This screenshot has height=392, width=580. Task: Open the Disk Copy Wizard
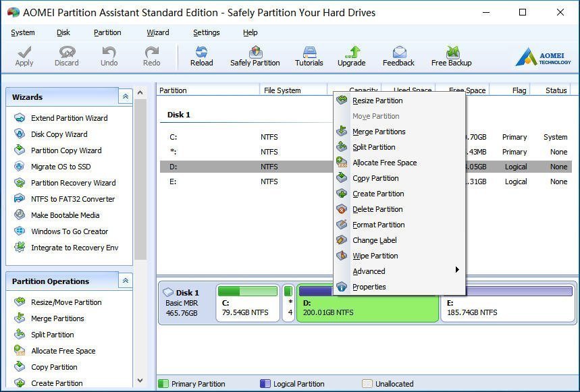pos(51,134)
